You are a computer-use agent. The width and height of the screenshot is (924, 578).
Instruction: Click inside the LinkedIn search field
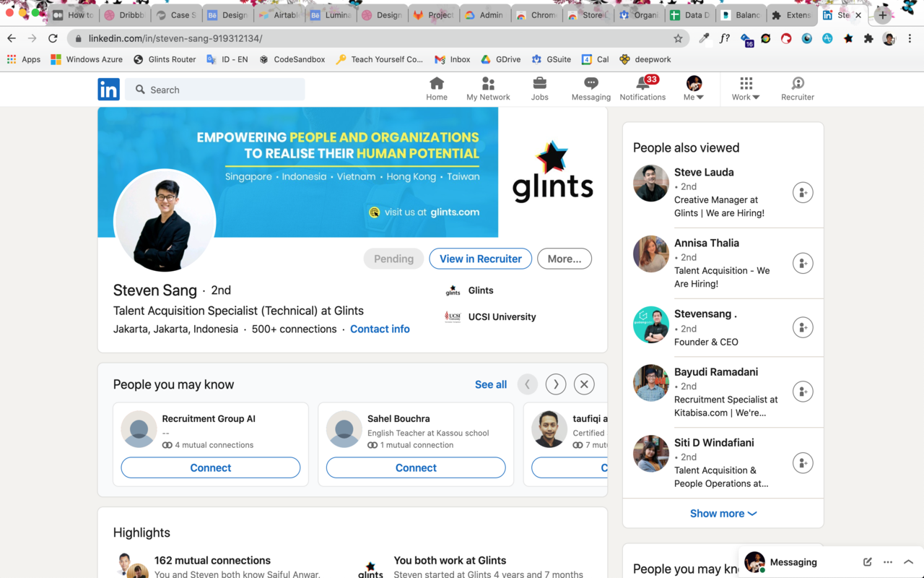pyautogui.click(x=214, y=89)
